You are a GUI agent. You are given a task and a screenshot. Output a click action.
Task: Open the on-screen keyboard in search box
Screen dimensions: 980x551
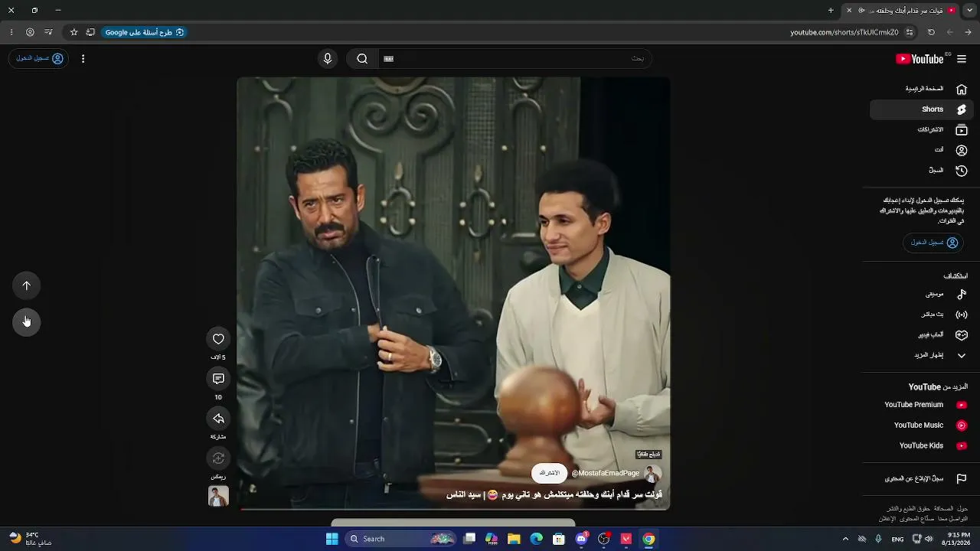tap(389, 59)
